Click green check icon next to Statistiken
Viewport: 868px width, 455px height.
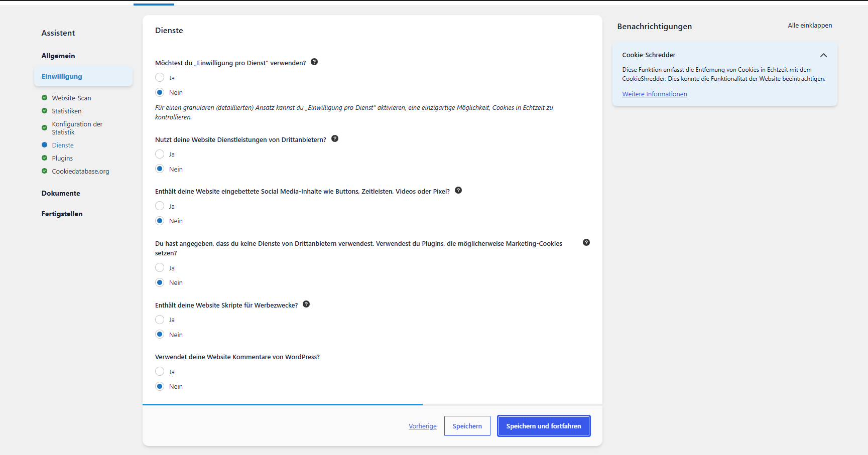(45, 111)
